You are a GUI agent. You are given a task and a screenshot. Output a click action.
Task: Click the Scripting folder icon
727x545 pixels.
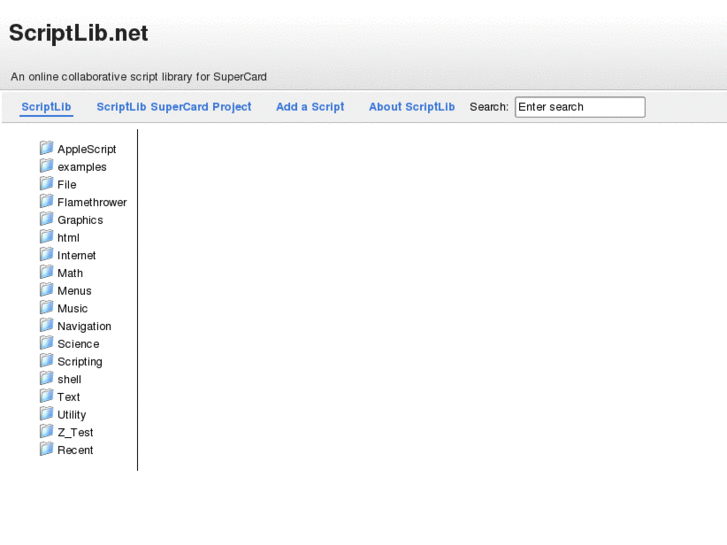[46, 360]
